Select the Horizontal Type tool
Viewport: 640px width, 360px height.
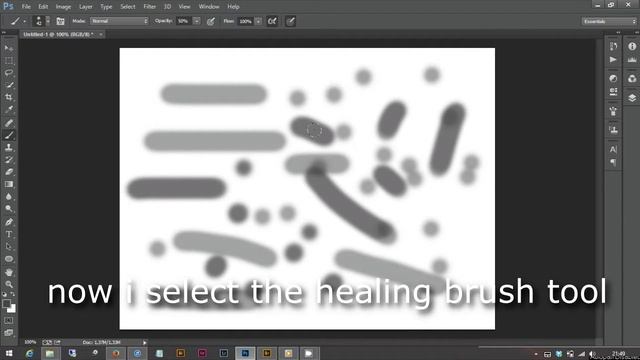9,234
